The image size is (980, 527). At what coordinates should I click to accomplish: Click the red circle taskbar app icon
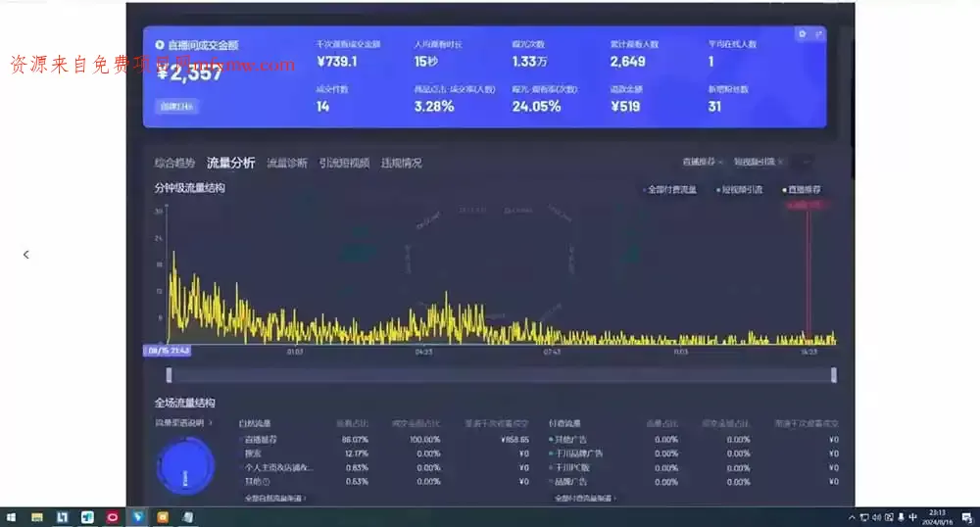click(x=113, y=517)
